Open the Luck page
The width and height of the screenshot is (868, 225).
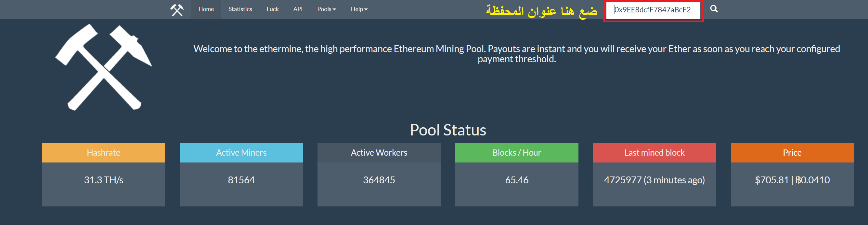[x=273, y=9]
